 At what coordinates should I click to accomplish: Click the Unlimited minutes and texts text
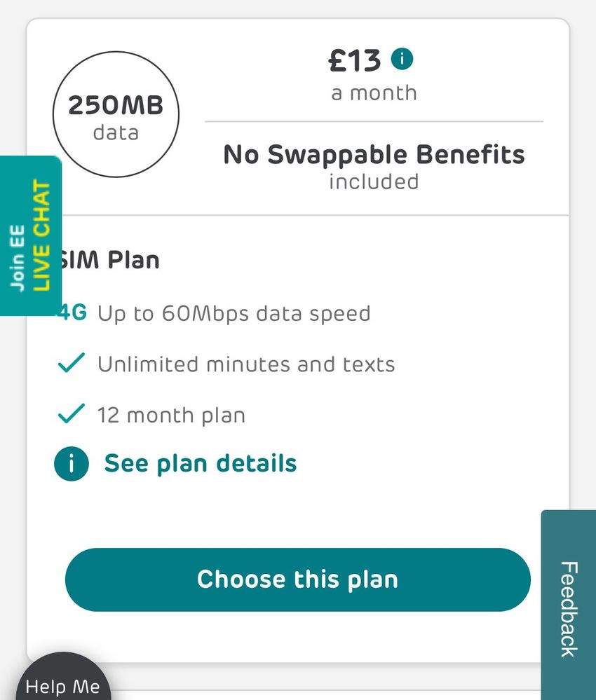point(246,364)
